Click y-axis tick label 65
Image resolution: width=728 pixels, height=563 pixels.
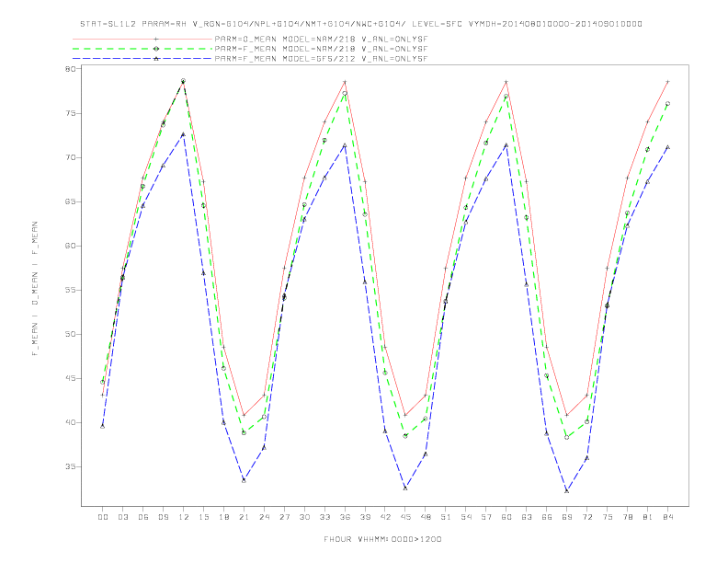71,201
